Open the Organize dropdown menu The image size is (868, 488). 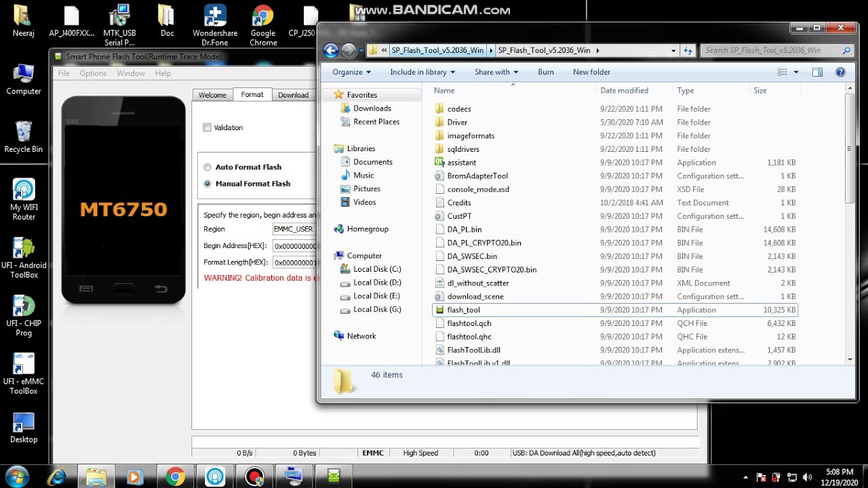351,72
